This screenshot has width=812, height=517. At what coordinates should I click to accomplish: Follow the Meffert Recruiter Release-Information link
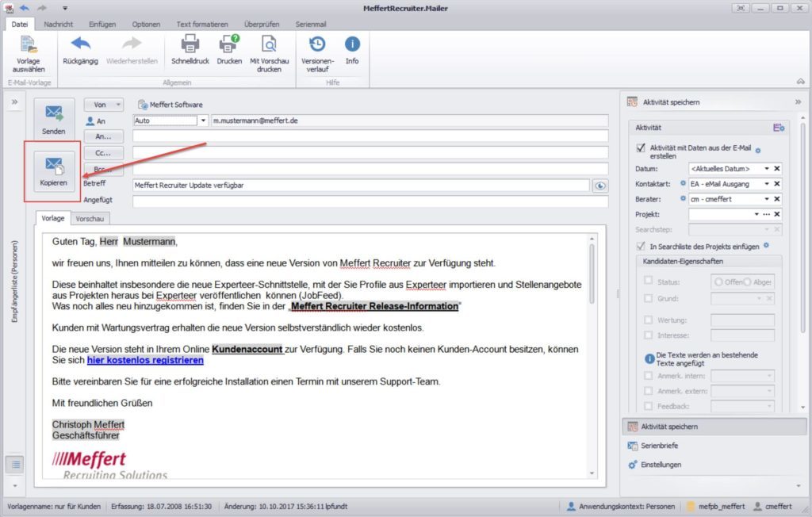(x=374, y=306)
